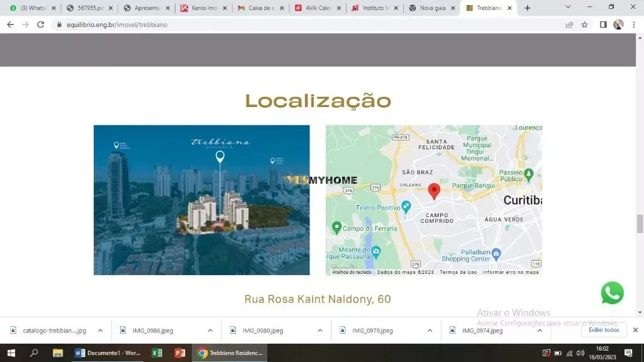Switch to the 567955.pdf tab
The image size is (644, 362).
pos(89,8)
